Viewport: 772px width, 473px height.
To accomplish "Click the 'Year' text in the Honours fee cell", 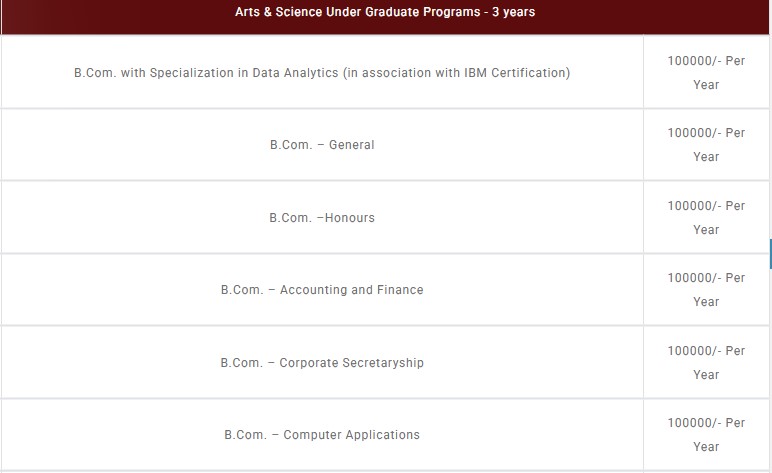I will coord(706,230).
